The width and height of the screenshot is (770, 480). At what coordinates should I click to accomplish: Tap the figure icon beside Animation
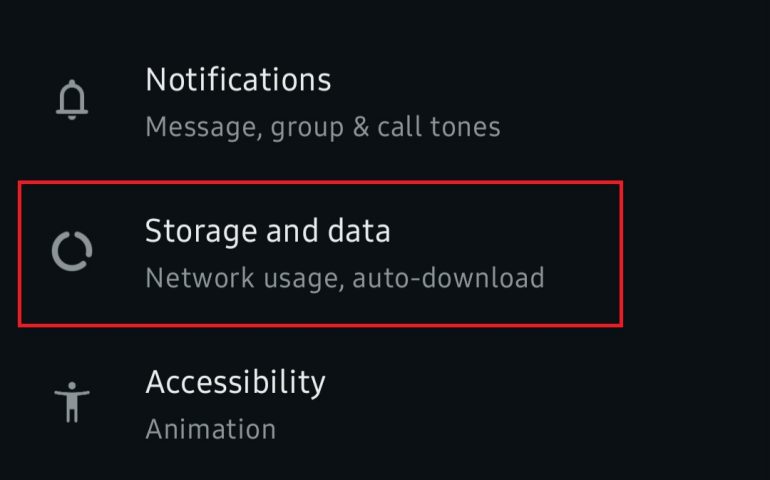point(72,402)
